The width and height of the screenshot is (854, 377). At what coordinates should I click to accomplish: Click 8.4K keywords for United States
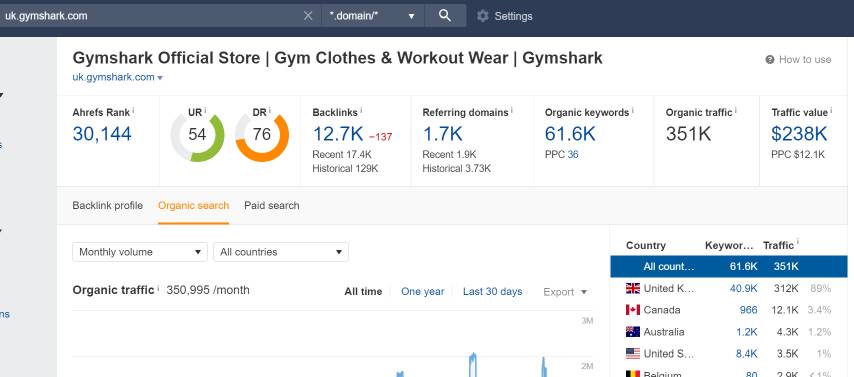pyautogui.click(x=747, y=354)
